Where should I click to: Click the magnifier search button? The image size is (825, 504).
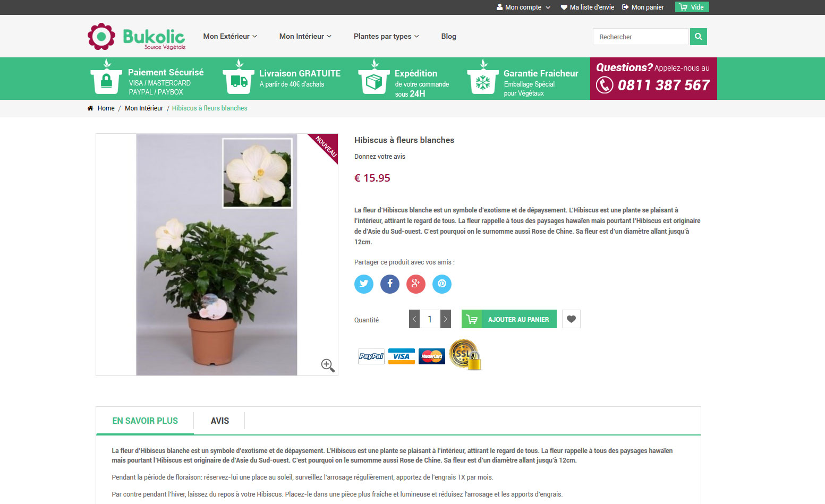tap(699, 37)
